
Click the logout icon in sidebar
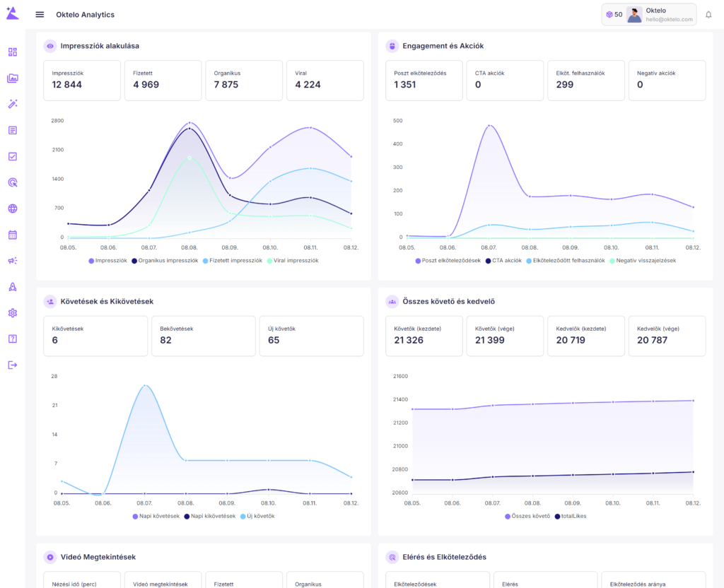point(12,365)
